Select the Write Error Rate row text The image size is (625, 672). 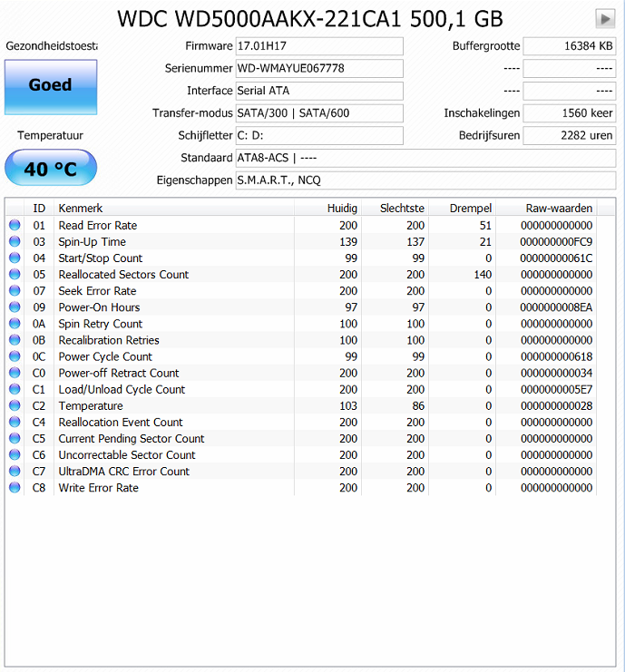tap(99, 488)
